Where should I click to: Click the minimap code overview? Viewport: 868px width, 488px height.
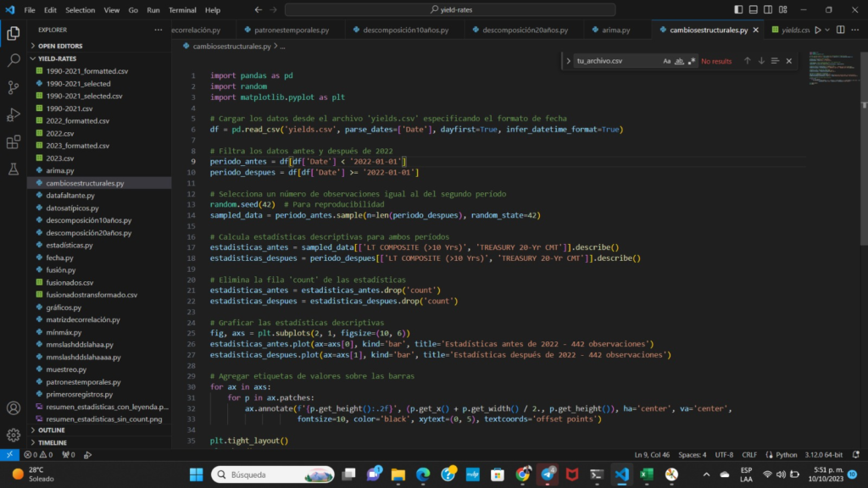832,69
